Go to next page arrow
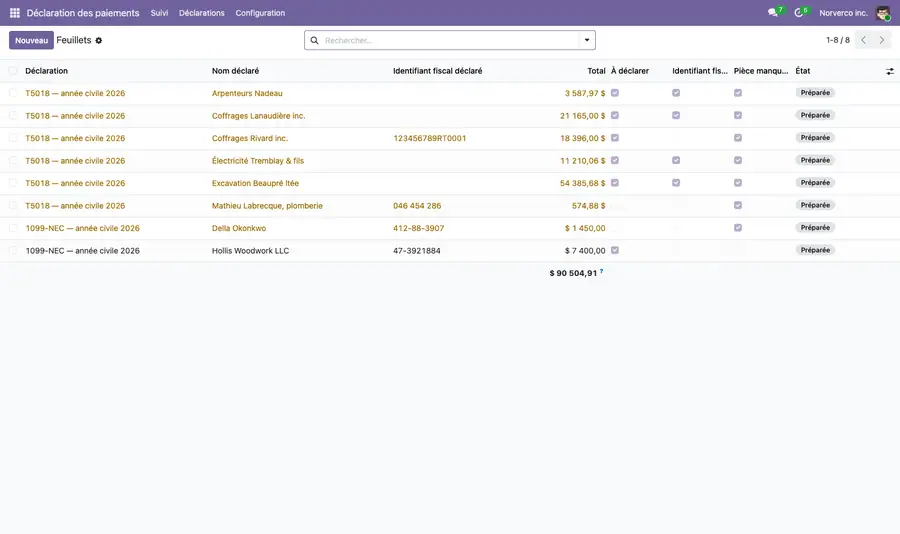This screenshot has height=534, width=900. pyautogui.click(x=882, y=40)
